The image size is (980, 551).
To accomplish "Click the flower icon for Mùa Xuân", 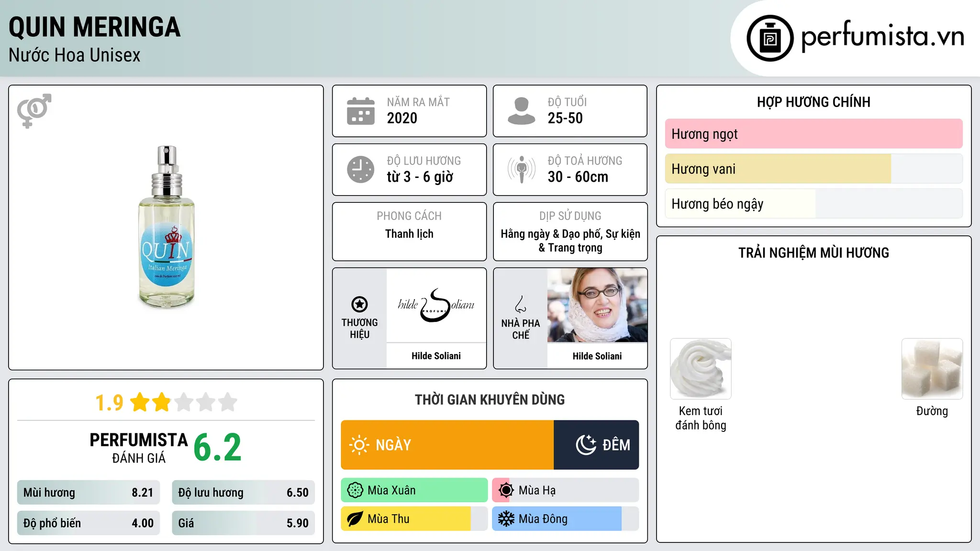I will 355,490.
